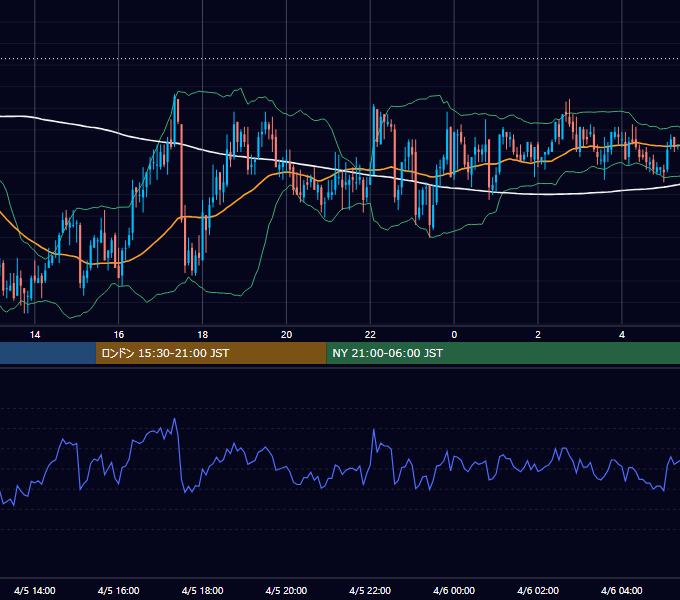Image resolution: width=680 pixels, height=600 pixels.
Task: Click the 4/5 18:00 date label
Action: pos(203,590)
